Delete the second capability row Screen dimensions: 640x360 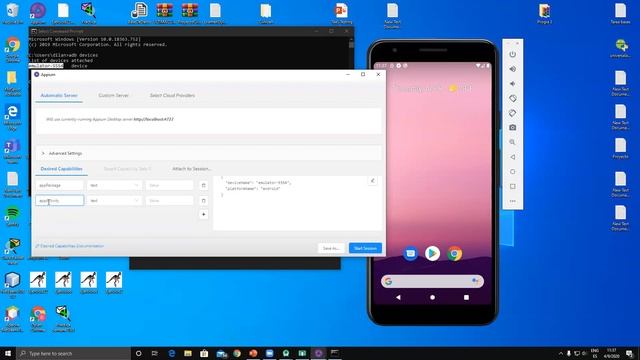point(204,200)
